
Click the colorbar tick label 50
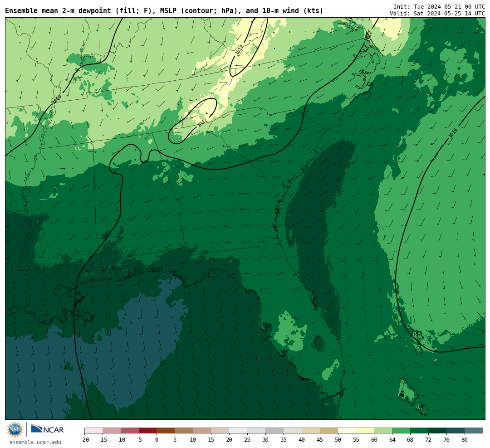pyautogui.click(x=338, y=440)
